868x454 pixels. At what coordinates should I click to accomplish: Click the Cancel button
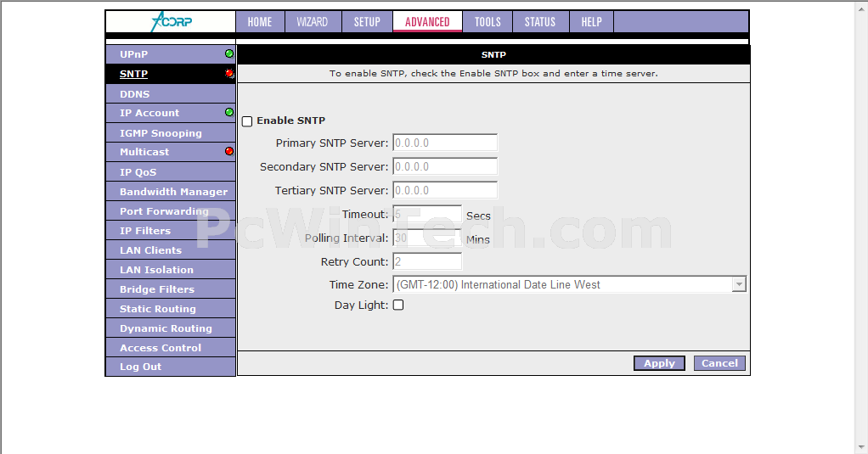[x=719, y=363]
